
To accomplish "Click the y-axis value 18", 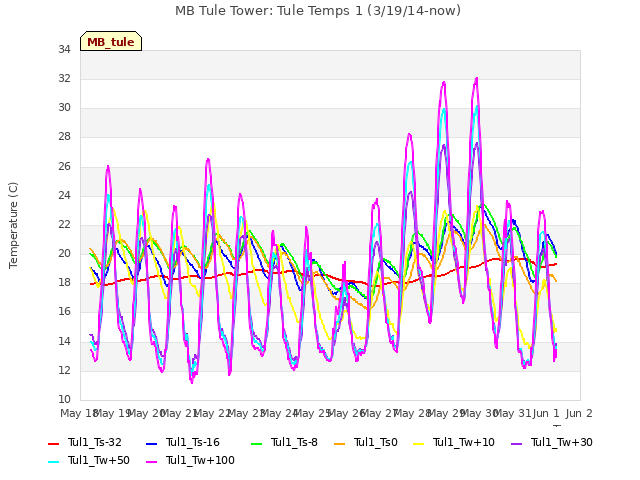I will pyautogui.click(x=64, y=283).
